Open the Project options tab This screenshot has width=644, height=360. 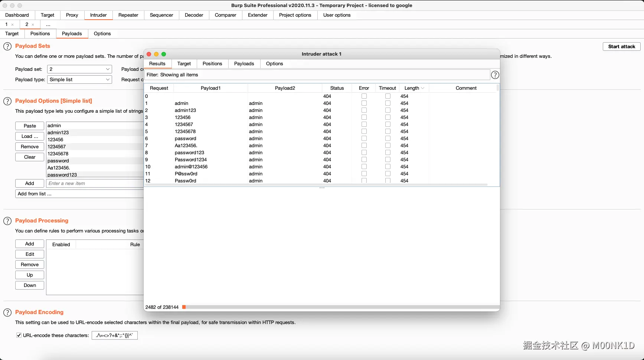click(295, 15)
